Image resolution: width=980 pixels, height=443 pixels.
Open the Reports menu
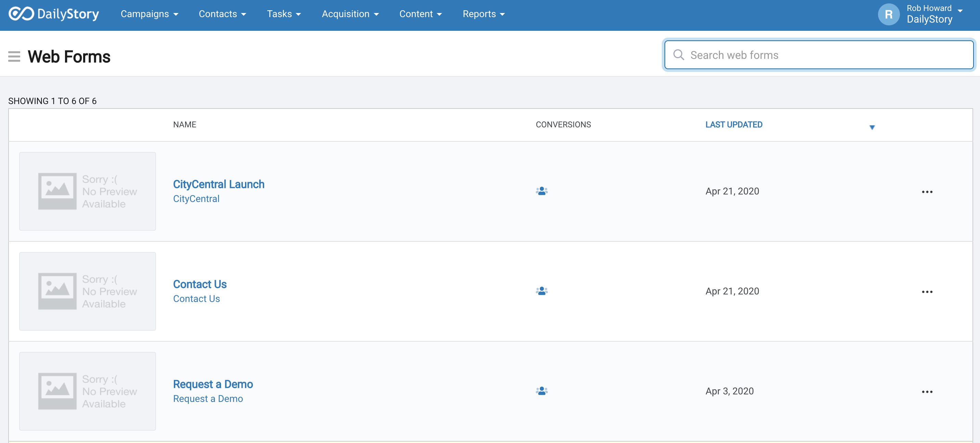(483, 14)
